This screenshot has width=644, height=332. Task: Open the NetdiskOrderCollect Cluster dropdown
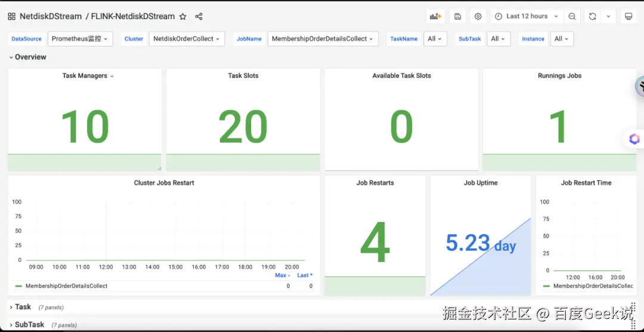coord(187,39)
